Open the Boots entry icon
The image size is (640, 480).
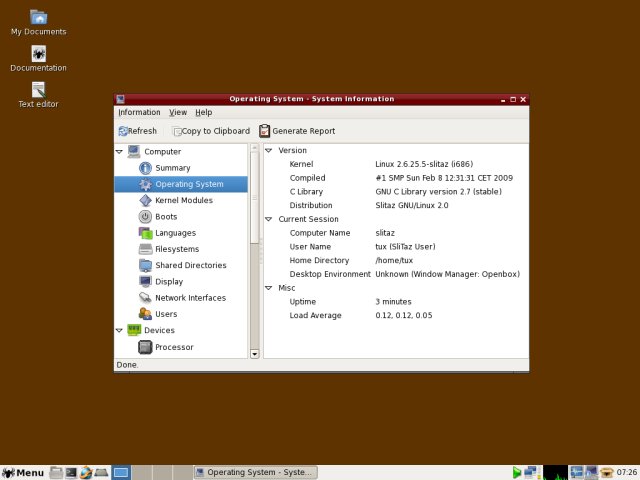point(145,217)
